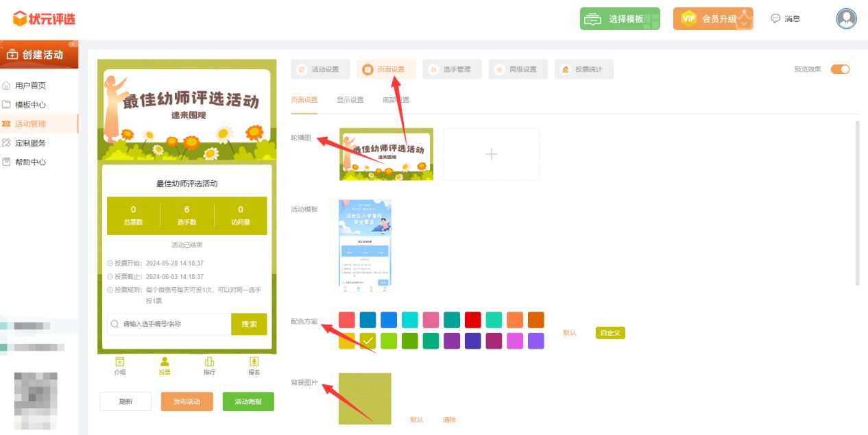Image resolution: width=868 pixels, height=435 pixels.
Task: Toggle the 预览效果 switch
Action: point(840,69)
